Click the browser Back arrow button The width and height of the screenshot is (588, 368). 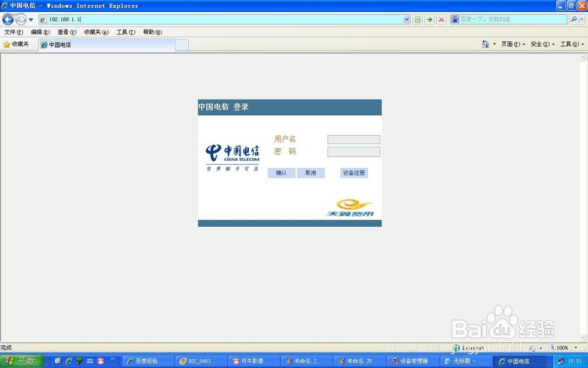pyautogui.click(x=8, y=19)
